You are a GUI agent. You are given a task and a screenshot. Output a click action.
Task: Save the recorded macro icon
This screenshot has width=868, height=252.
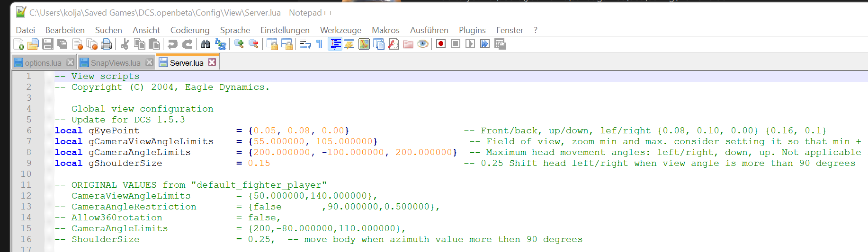tap(500, 44)
